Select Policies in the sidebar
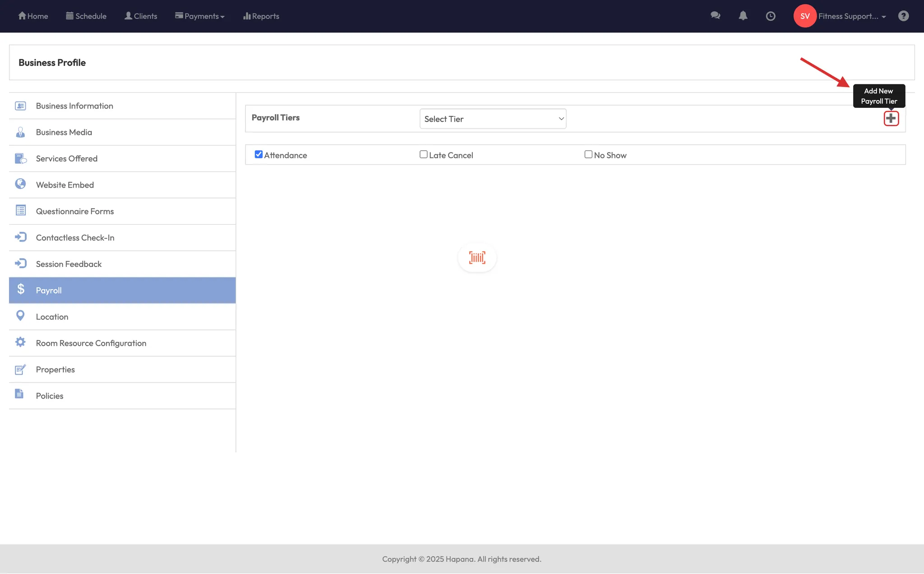This screenshot has height=574, width=924. coord(50,396)
